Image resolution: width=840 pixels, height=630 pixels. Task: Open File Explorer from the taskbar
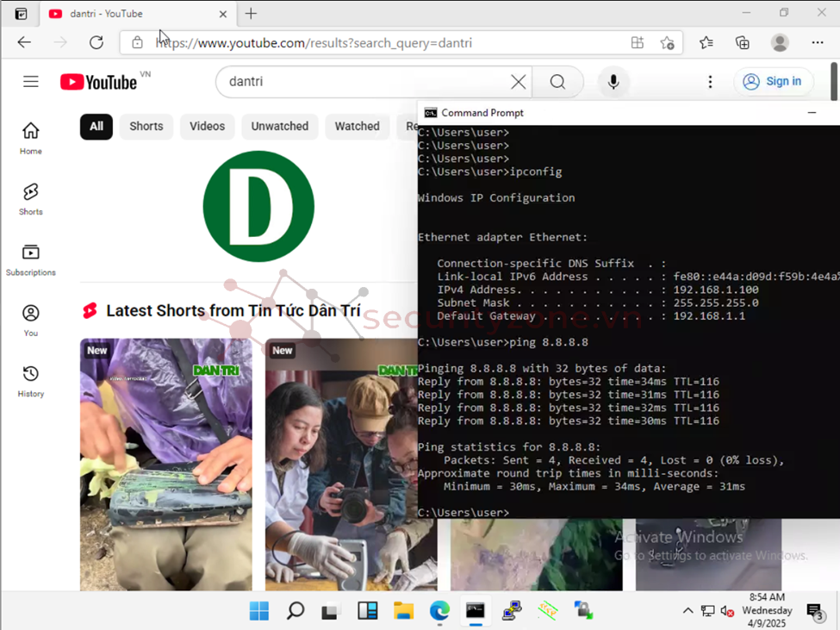403,610
